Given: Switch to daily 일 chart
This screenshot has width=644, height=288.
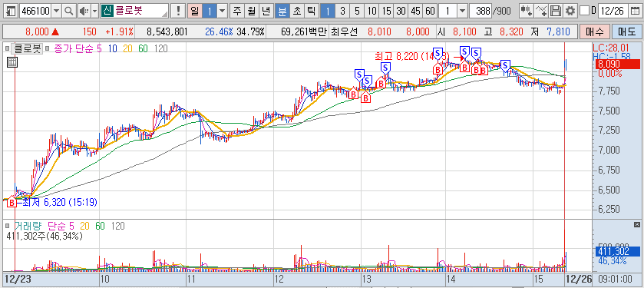Looking at the screenshot, I should pyautogui.click(x=194, y=11).
